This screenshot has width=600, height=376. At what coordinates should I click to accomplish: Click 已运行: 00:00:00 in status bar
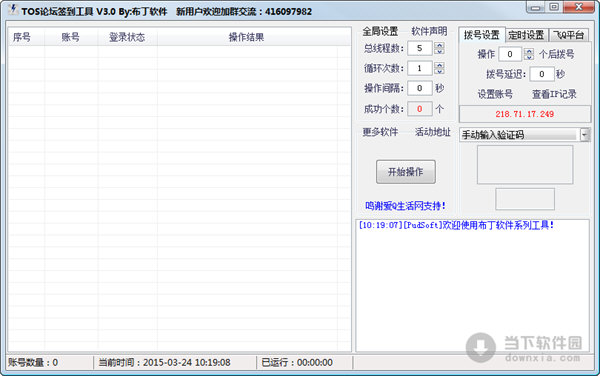(297, 363)
